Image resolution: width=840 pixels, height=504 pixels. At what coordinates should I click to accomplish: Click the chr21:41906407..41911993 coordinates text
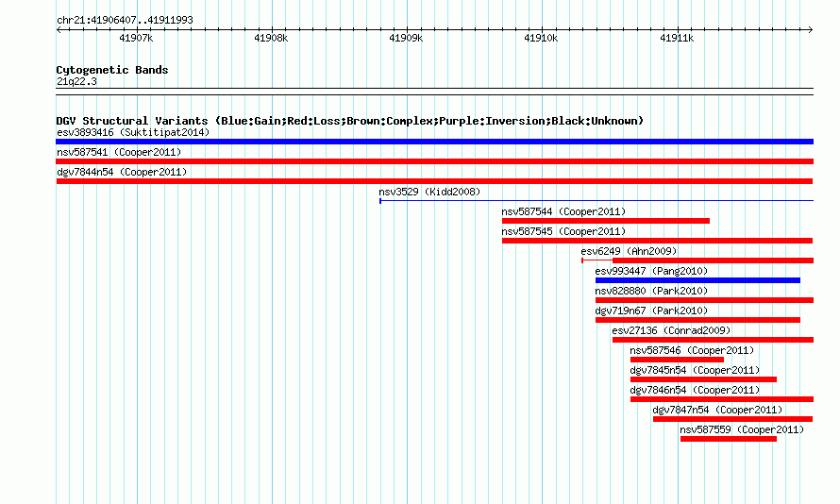(125, 20)
